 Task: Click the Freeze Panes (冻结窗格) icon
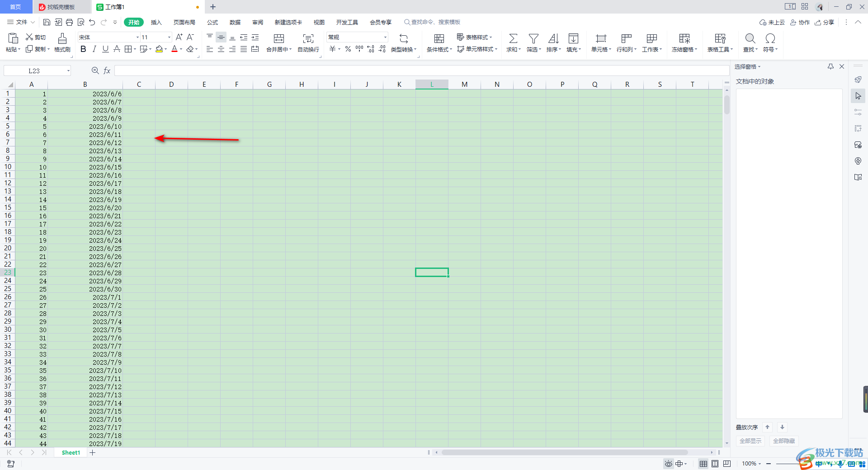684,38
